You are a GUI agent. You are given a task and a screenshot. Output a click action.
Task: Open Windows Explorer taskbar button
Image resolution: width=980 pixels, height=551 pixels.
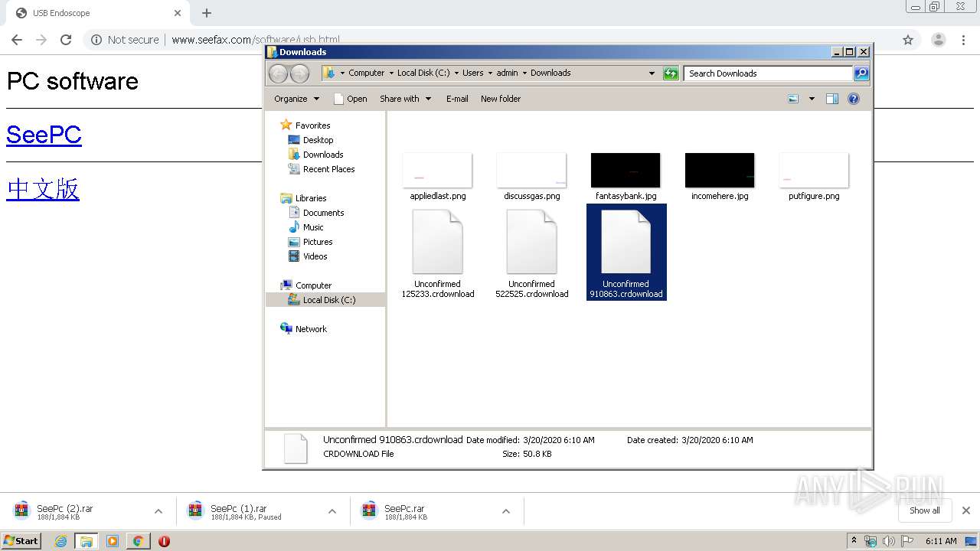pyautogui.click(x=87, y=541)
